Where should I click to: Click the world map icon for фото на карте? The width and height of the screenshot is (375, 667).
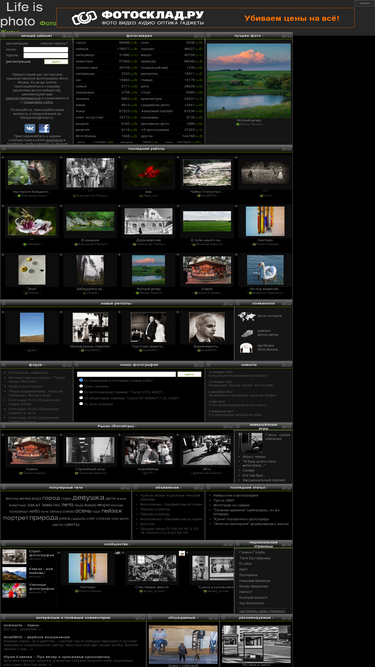[x=246, y=316]
